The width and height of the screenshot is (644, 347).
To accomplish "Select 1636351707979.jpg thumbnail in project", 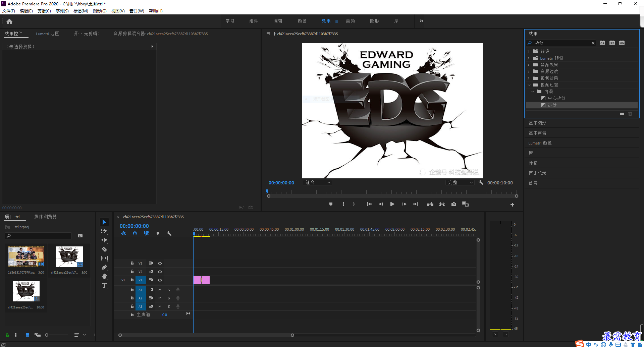I will coord(26,256).
